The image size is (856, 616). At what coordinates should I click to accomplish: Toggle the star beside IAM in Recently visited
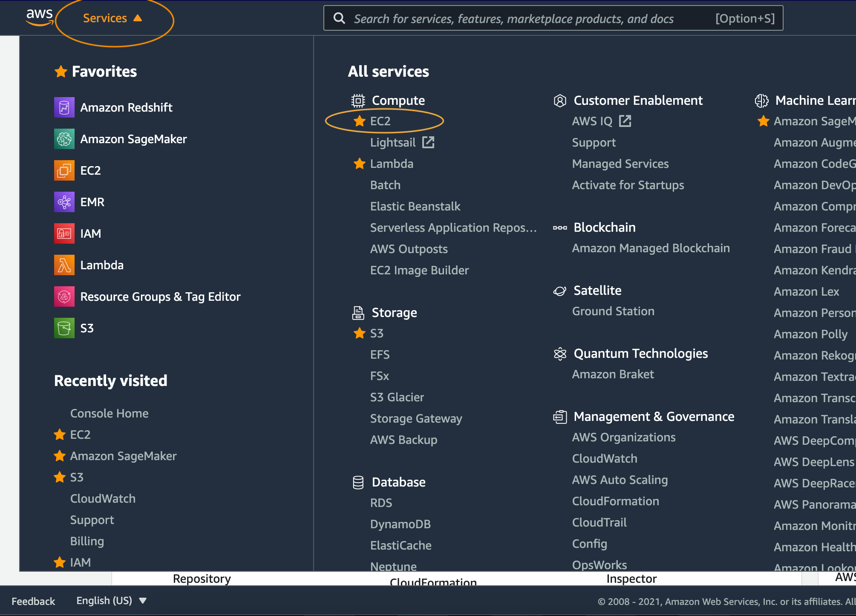pos(60,562)
